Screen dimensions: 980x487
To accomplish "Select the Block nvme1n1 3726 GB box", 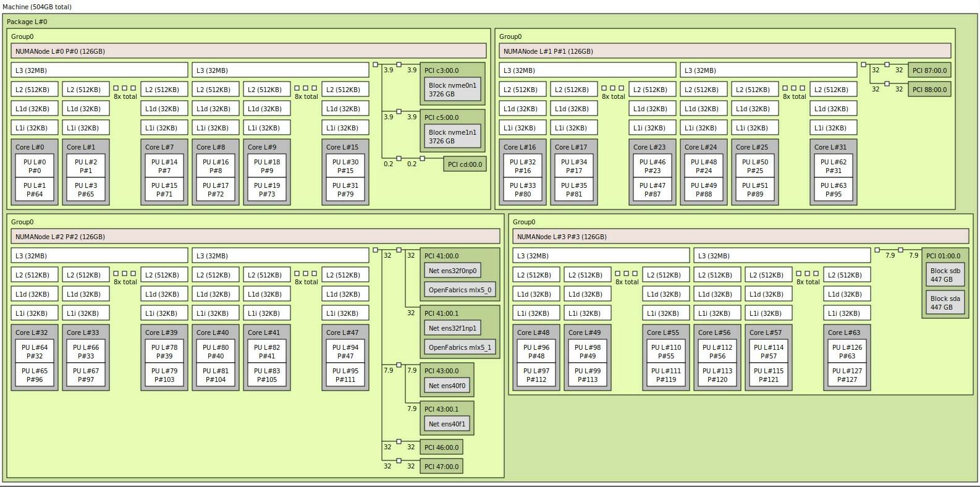I will click(452, 137).
